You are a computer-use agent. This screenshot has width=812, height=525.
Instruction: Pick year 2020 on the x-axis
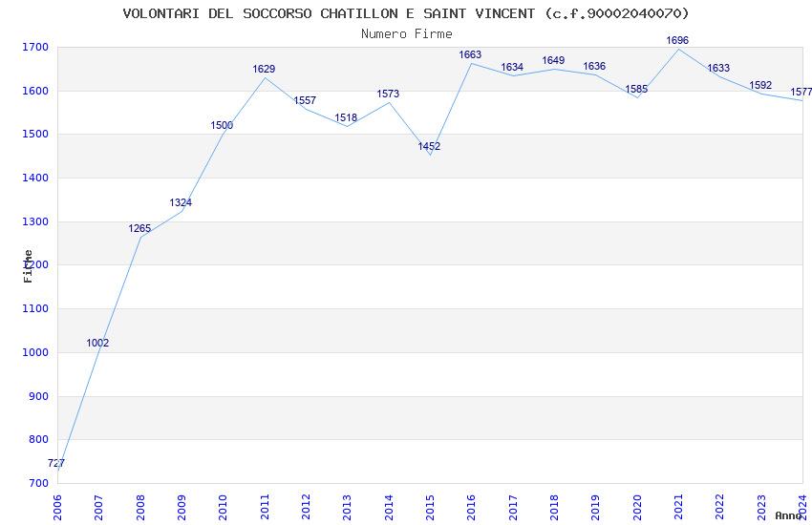637,506
